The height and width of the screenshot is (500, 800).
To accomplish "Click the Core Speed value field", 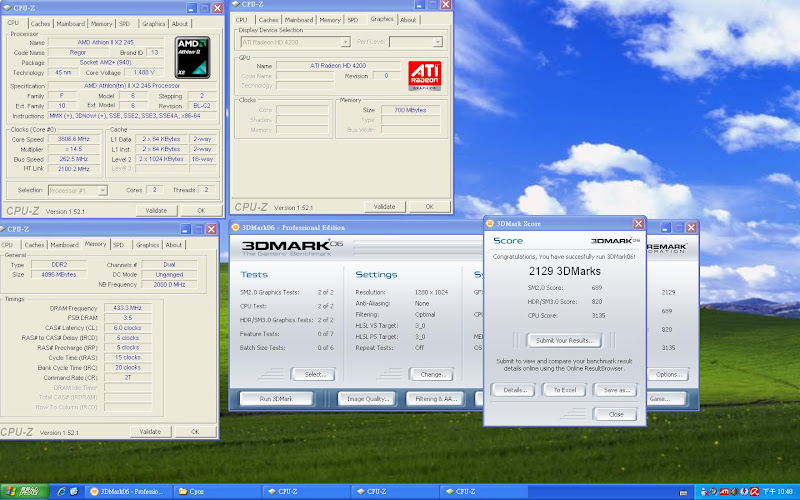I will [x=74, y=139].
